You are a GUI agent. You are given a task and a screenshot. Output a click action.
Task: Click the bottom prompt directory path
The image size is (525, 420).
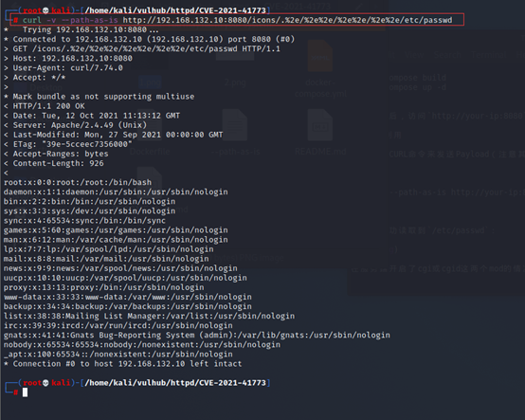175,383
